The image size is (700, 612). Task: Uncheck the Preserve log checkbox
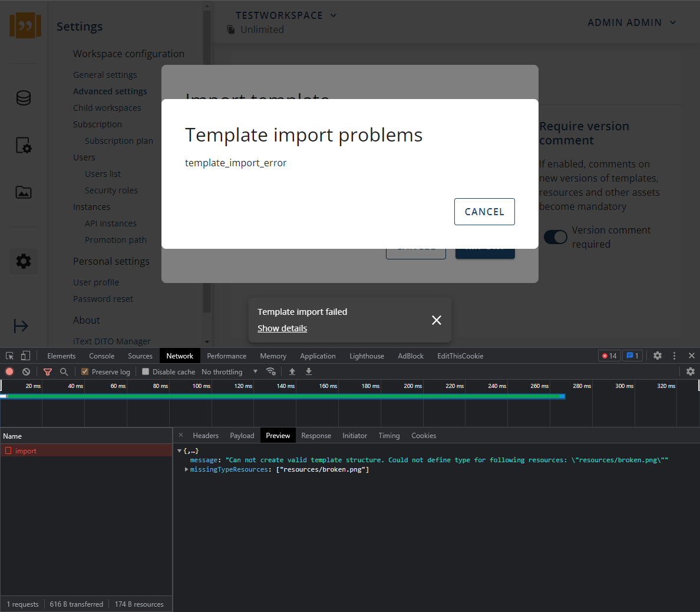coord(85,371)
